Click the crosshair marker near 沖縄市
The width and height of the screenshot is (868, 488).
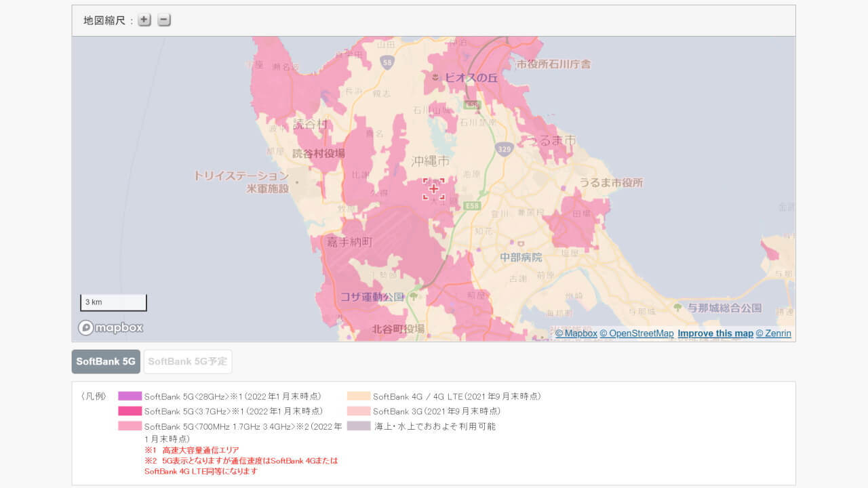[433, 189]
